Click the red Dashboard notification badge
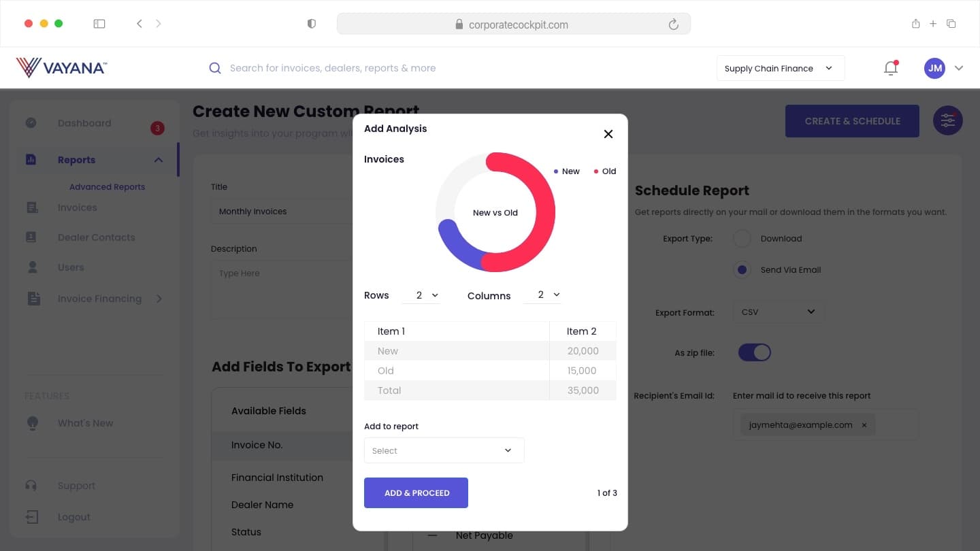 tap(157, 128)
